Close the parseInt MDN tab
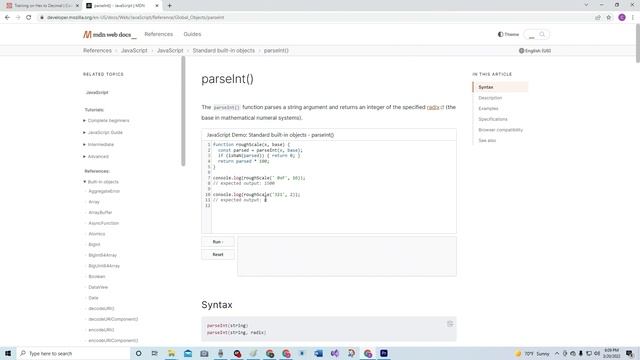Viewport: 640px width, 360px height. coord(157,6)
